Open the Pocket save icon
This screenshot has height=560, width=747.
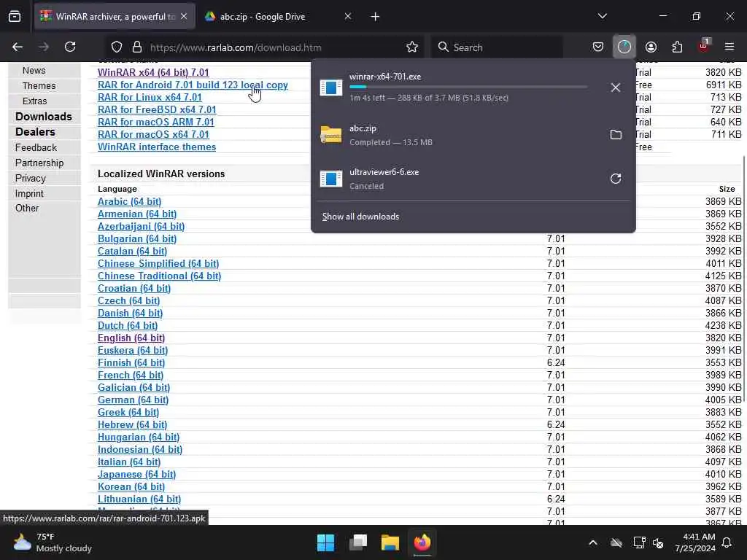click(598, 47)
